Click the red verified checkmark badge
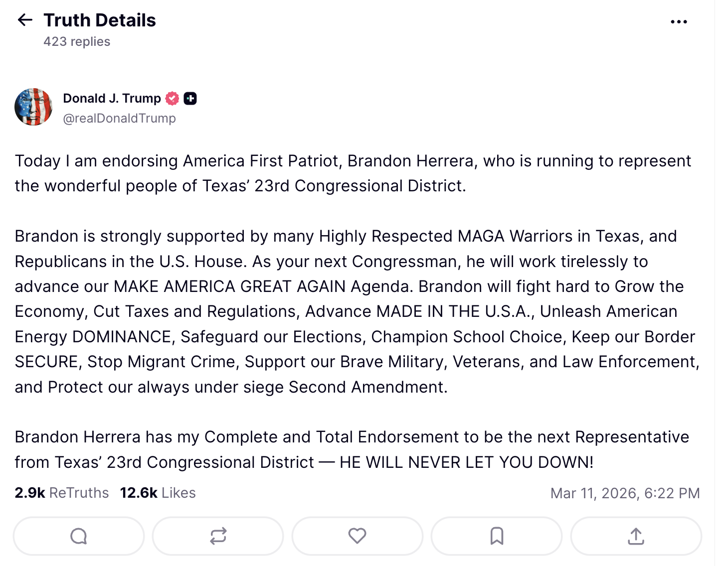728x566 pixels. (173, 99)
